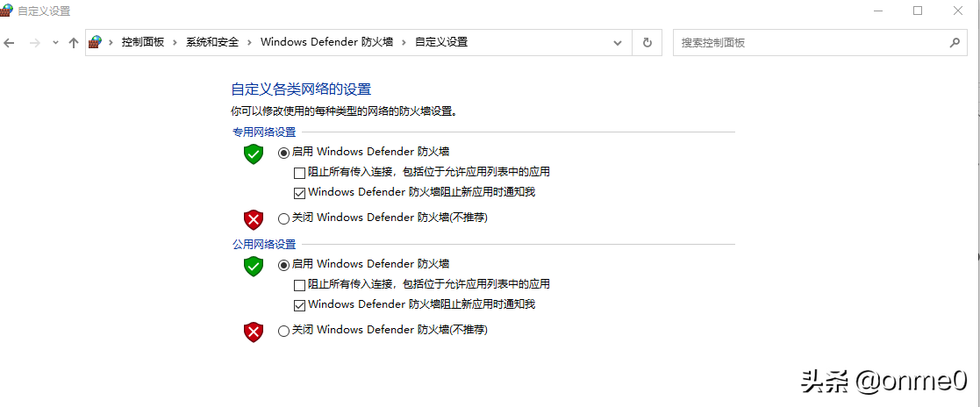Expand chevron before 系统和安全 breadcrumb
The height and width of the screenshot is (407, 980).
click(x=175, y=42)
